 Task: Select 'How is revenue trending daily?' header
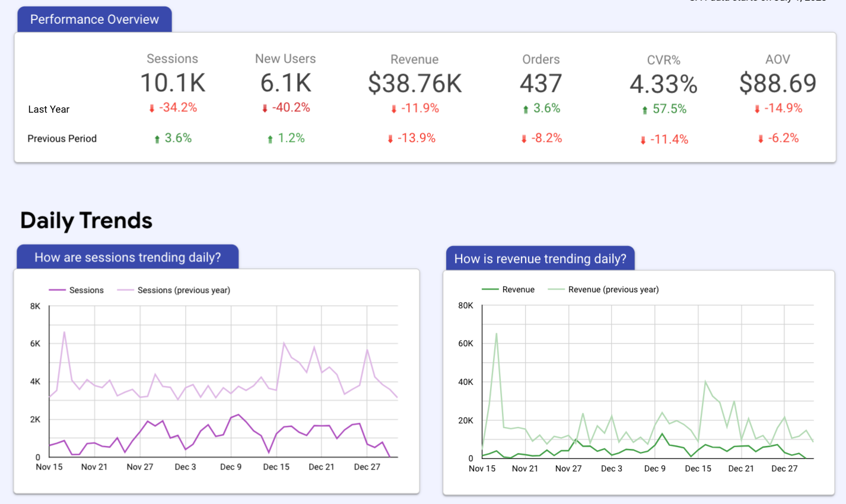coord(540,259)
